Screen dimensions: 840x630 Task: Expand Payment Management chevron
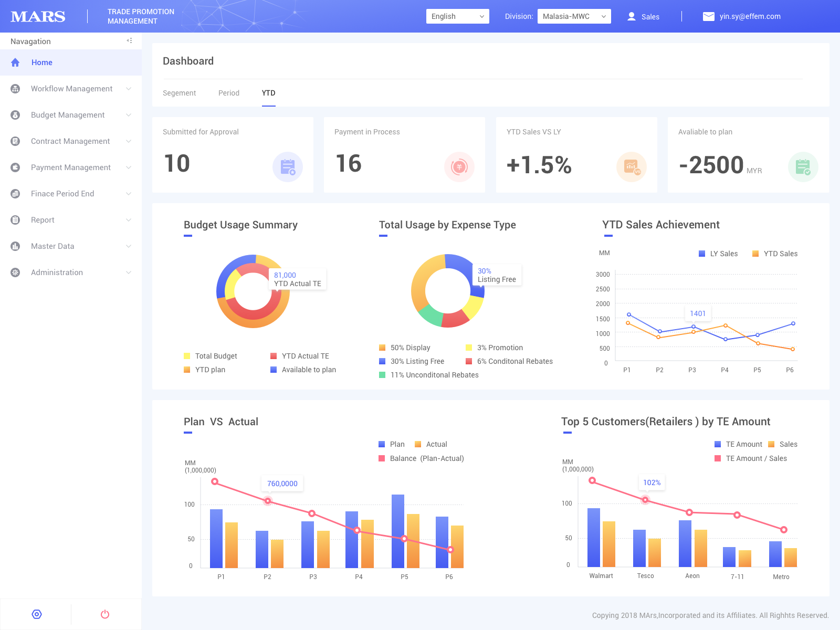coord(129,167)
